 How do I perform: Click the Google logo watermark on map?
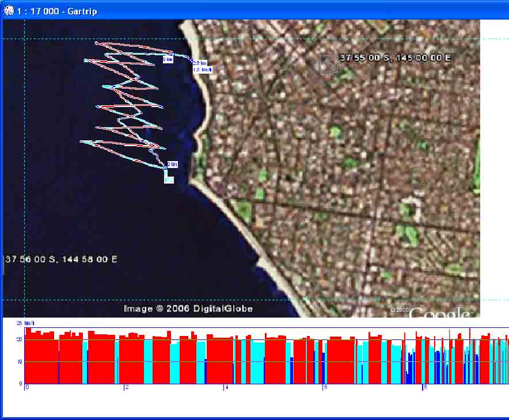pyautogui.click(x=440, y=313)
